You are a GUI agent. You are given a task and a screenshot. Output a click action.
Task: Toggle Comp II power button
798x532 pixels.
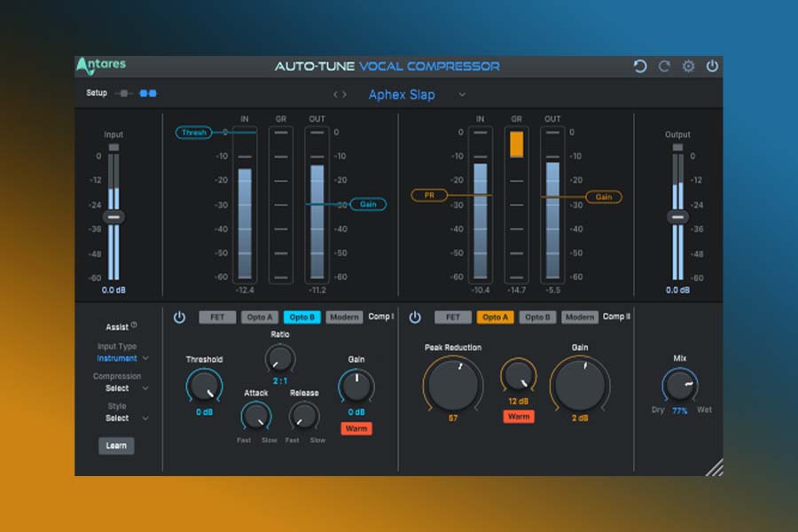tap(415, 317)
